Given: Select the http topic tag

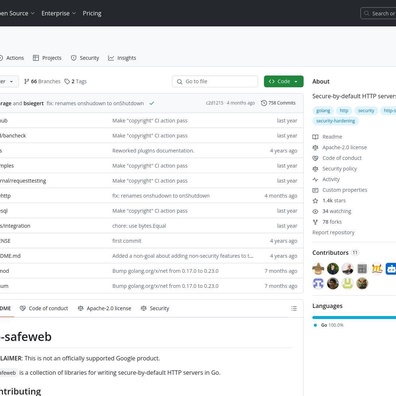Looking at the screenshot, I should pyautogui.click(x=344, y=111).
